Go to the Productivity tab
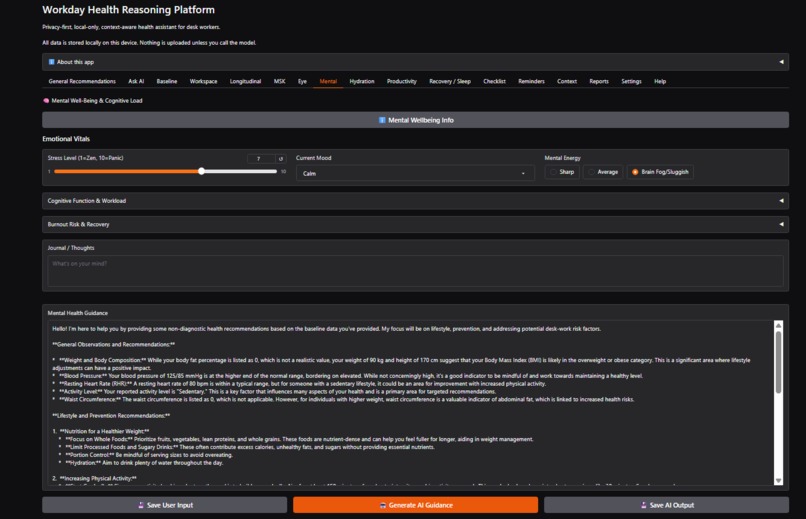 coord(401,81)
